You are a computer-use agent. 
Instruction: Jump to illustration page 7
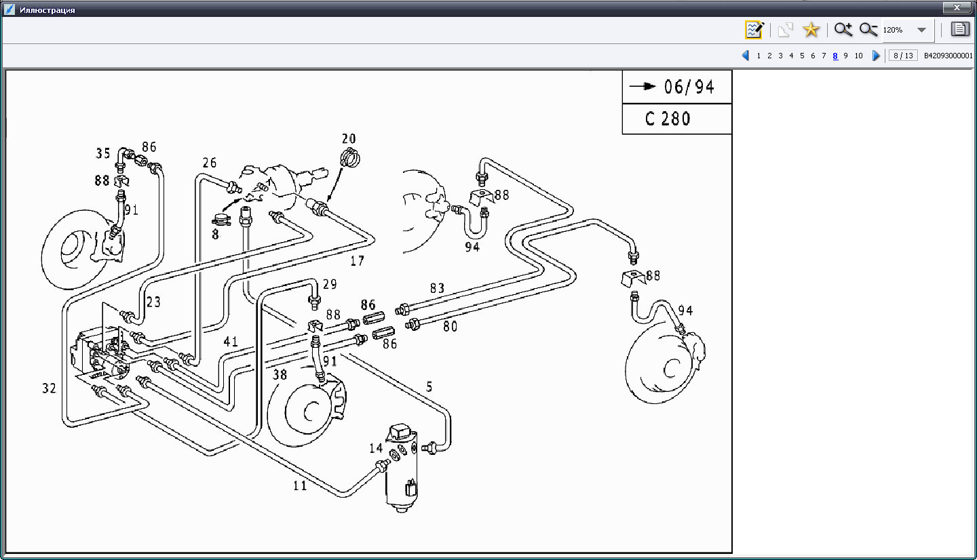coord(824,56)
